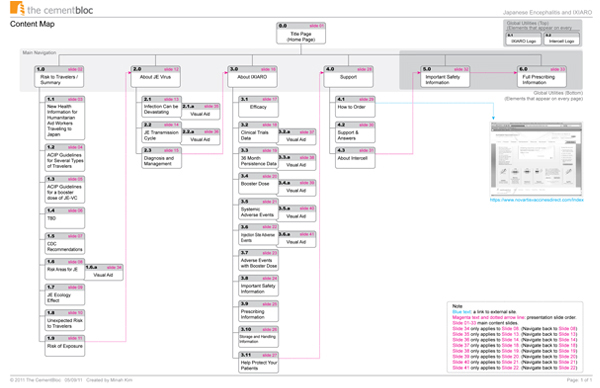Click Visual Aid node 2.1.a
Viewport: 600px width, 388px height.
tap(201, 111)
